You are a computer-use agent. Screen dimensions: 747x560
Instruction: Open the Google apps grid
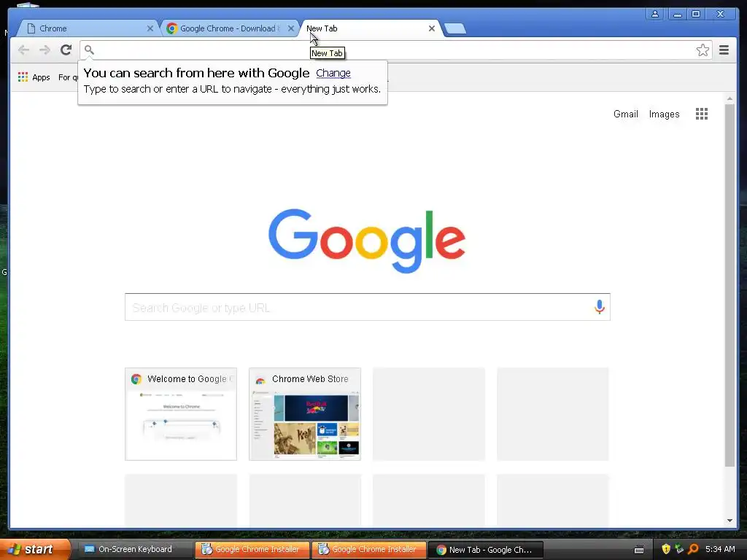(x=701, y=114)
